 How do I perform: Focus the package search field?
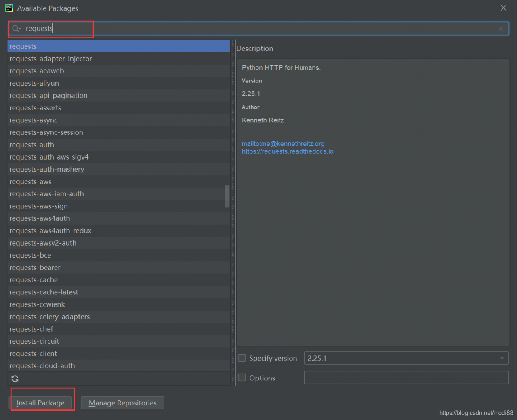click(258, 29)
